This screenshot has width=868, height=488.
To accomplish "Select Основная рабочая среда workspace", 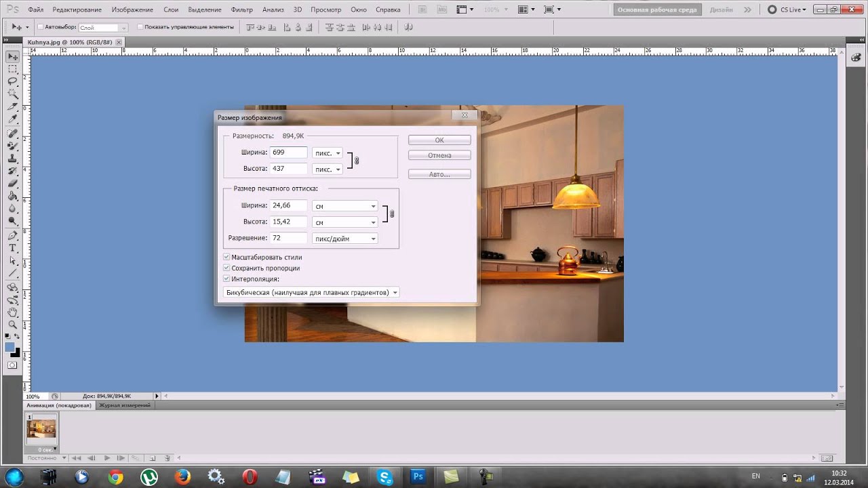I will pyautogui.click(x=657, y=10).
